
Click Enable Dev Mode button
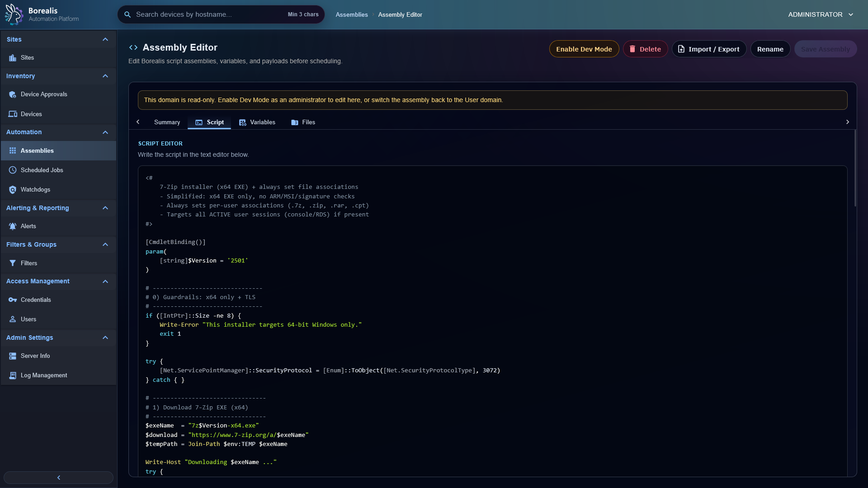coord(584,49)
